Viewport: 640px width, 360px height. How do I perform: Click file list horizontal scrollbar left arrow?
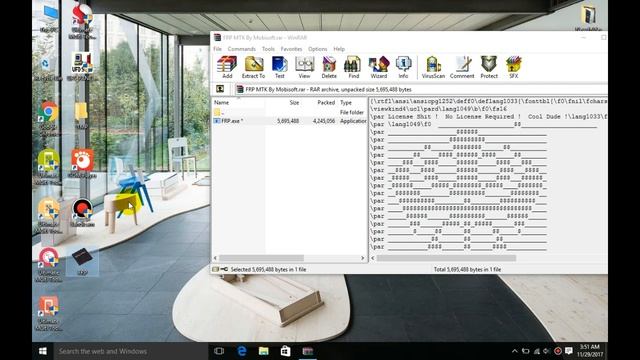[216, 258]
